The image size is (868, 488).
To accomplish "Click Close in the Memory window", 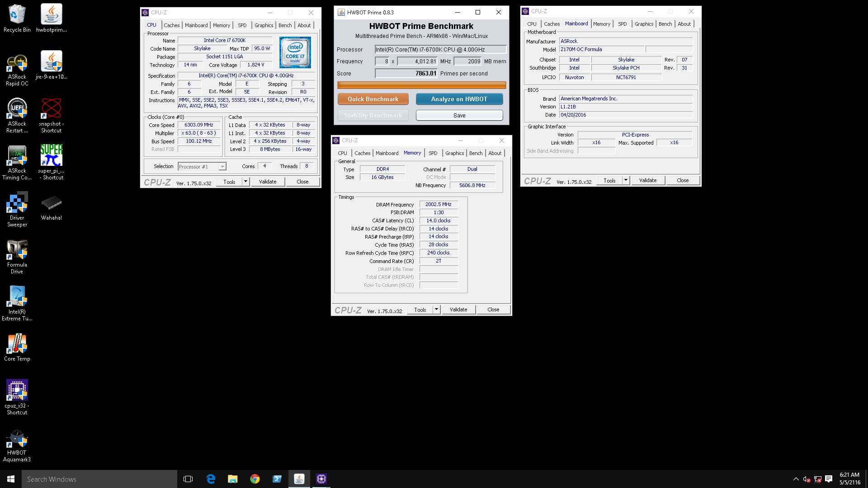I will click(x=493, y=310).
